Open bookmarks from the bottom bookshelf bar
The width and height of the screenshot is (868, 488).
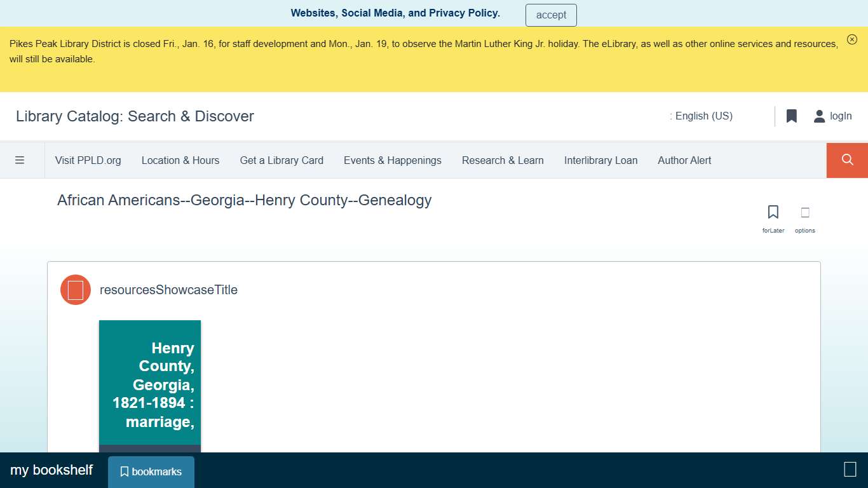(151, 471)
